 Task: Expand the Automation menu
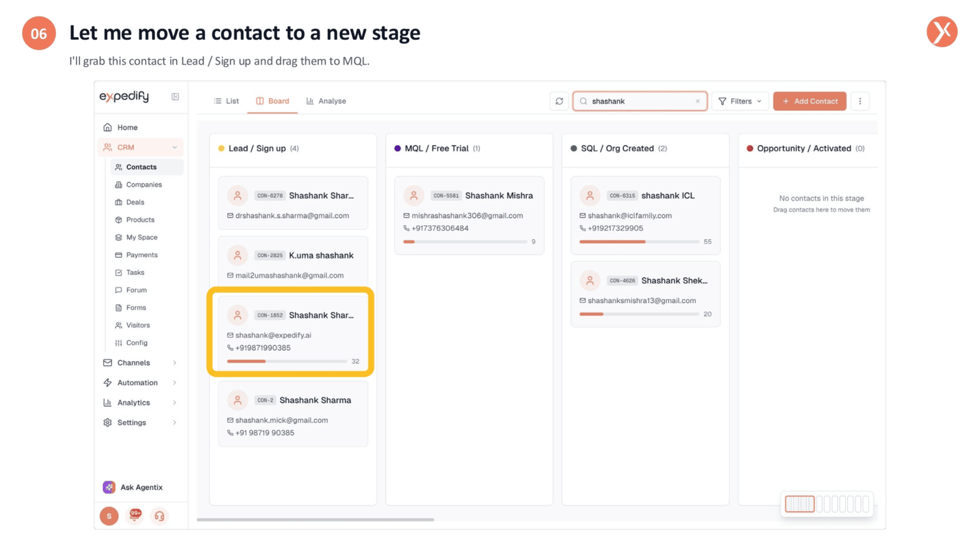[x=140, y=383]
